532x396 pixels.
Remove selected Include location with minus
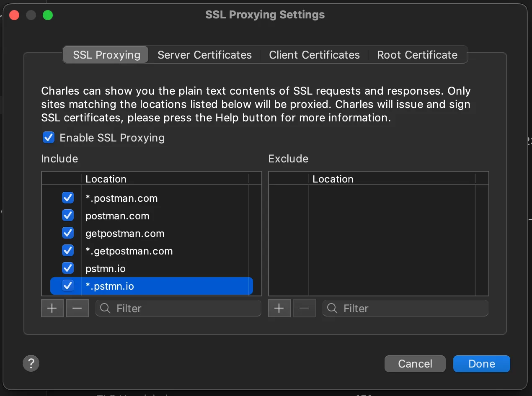pos(77,309)
